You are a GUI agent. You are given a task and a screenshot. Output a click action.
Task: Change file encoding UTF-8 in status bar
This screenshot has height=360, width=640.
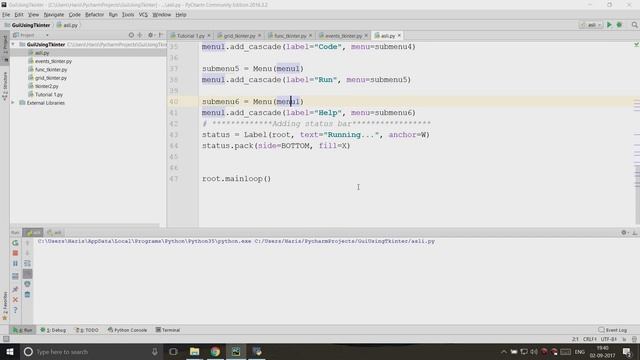(609, 339)
